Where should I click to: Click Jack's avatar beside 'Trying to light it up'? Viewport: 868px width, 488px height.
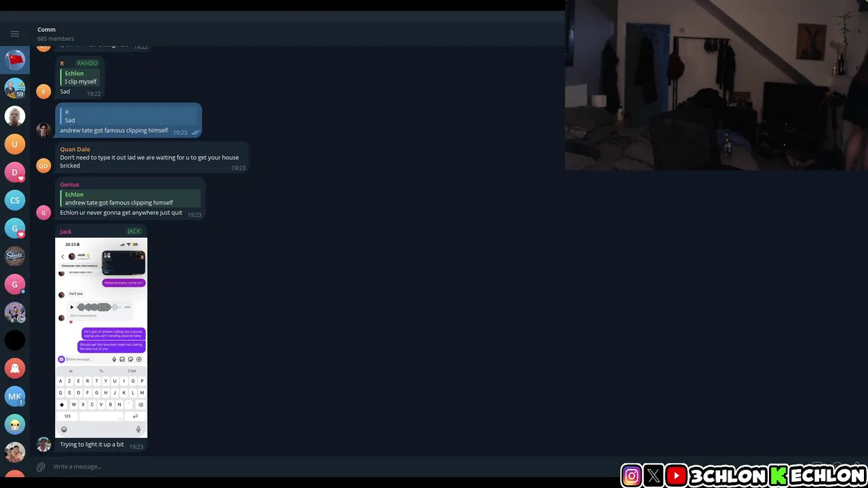click(43, 445)
